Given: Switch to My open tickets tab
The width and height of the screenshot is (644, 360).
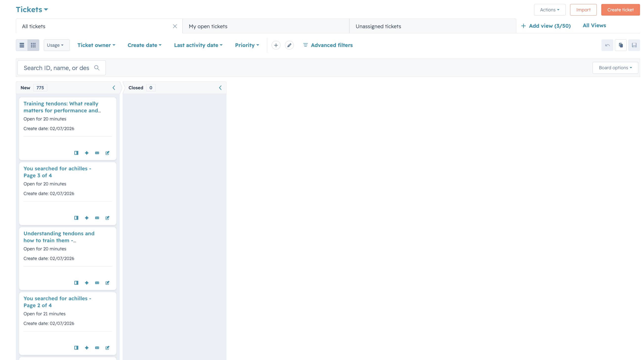Looking at the screenshot, I should point(266,26).
